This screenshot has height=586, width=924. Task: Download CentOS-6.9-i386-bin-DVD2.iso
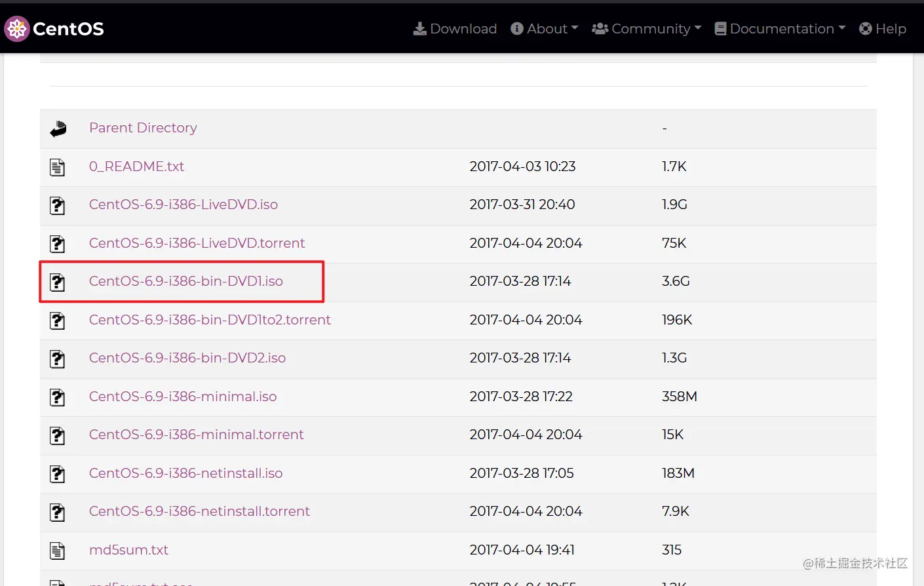187,358
